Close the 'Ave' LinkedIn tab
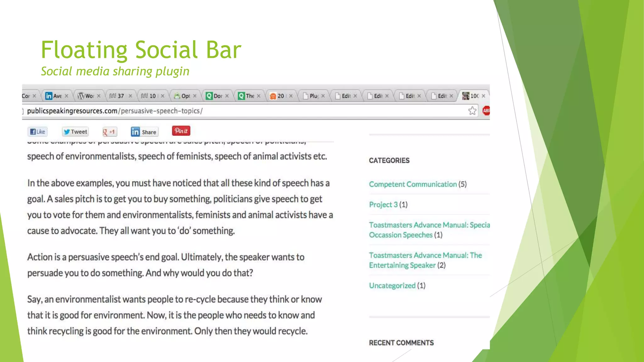The height and width of the screenshot is (362, 644). [66, 96]
